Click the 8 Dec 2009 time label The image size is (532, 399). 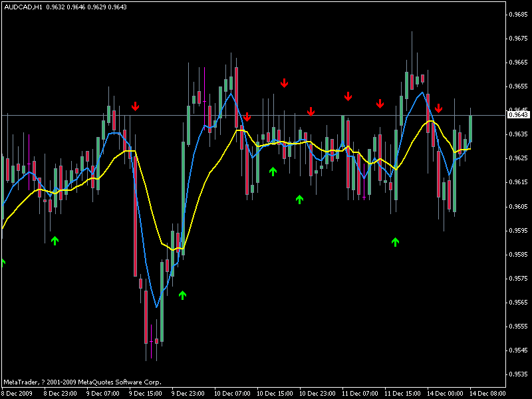[17, 394]
